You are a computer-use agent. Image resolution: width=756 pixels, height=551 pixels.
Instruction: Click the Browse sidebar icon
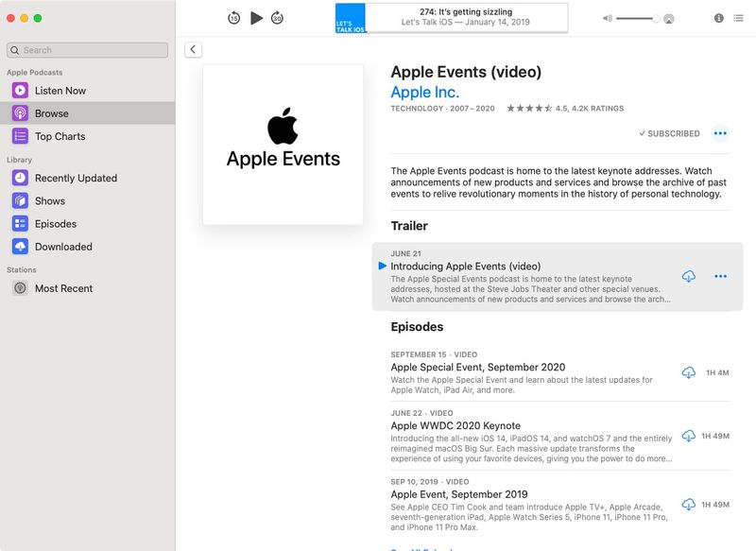[20, 113]
